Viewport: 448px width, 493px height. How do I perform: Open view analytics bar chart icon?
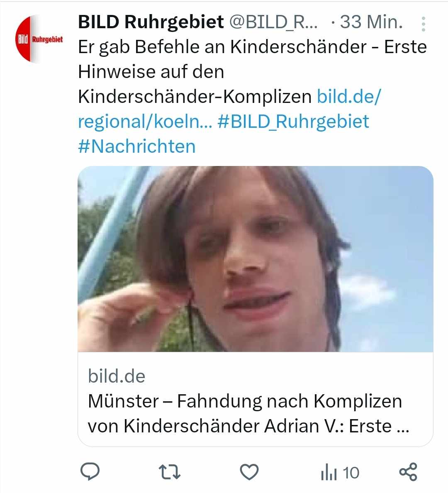[329, 473]
